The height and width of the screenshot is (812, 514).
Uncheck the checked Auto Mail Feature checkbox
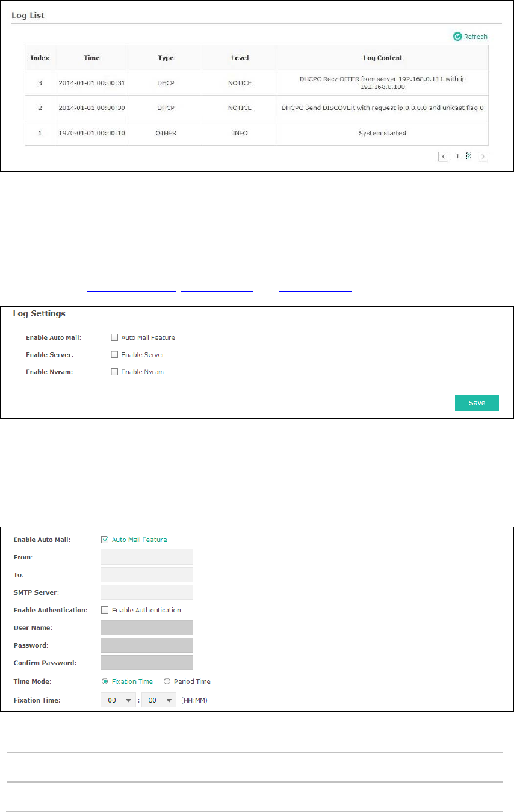[x=105, y=540]
